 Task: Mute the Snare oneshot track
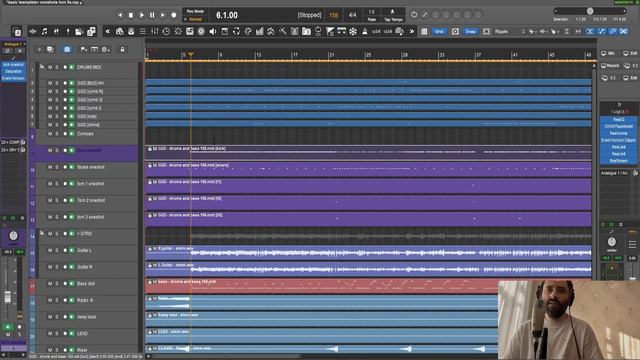(x=50, y=167)
